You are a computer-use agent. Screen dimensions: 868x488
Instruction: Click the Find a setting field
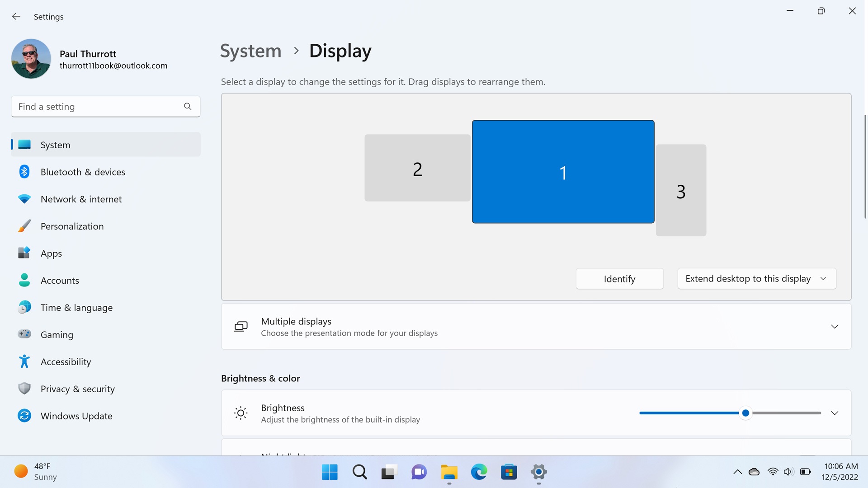pyautogui.click(x=97, y=107)
